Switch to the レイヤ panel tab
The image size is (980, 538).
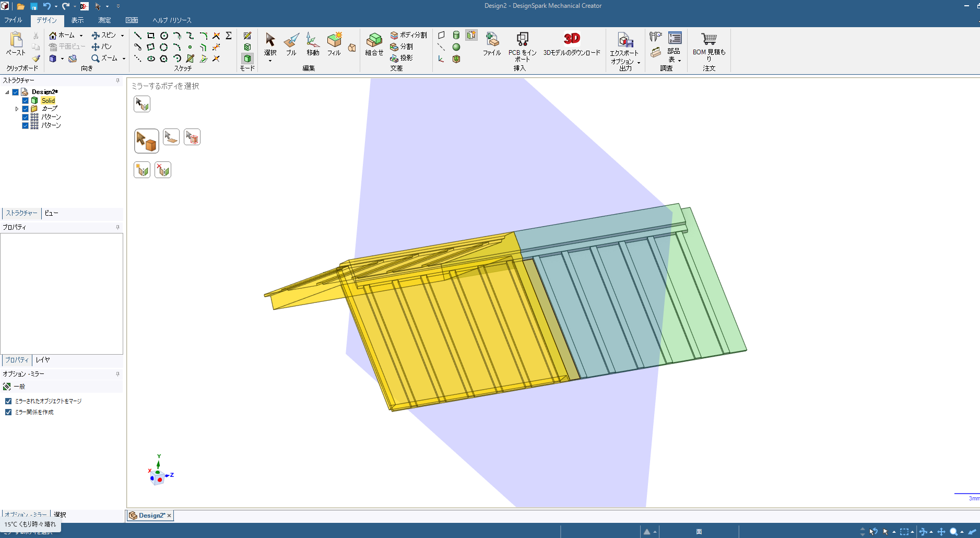coord(43,360)
